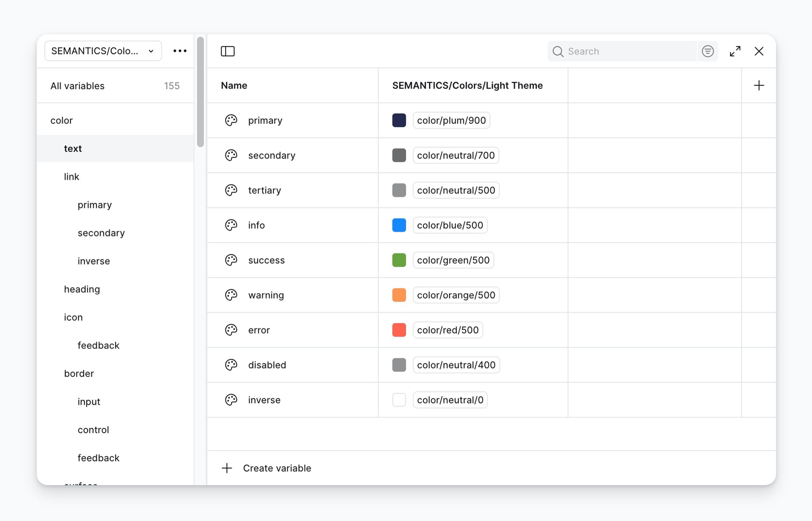The width and height of the screenshot is (812, 521).
Task: Add a new mode column with plus
Action: coord(759,85)
